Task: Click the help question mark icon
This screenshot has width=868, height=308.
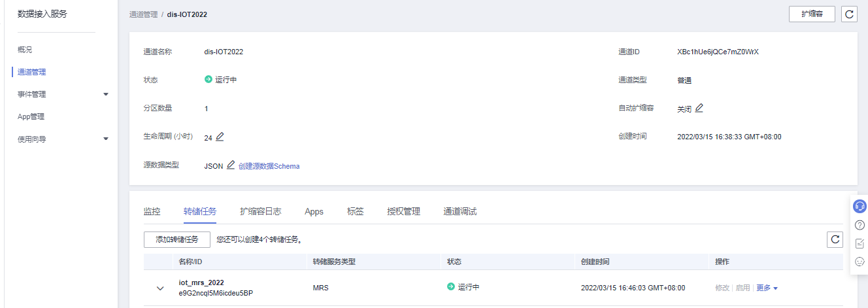Action: [860, 225]
